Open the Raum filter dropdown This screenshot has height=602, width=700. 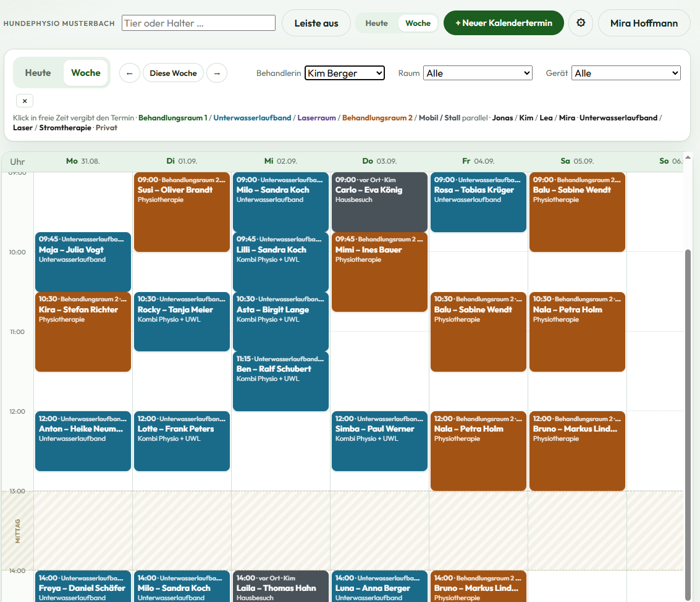(478, 73)
